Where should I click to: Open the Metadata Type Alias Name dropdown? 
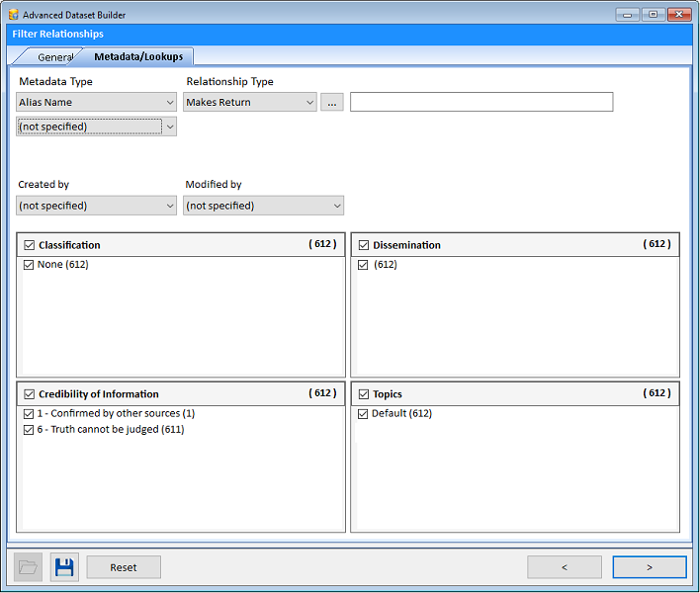coord(97,102)
